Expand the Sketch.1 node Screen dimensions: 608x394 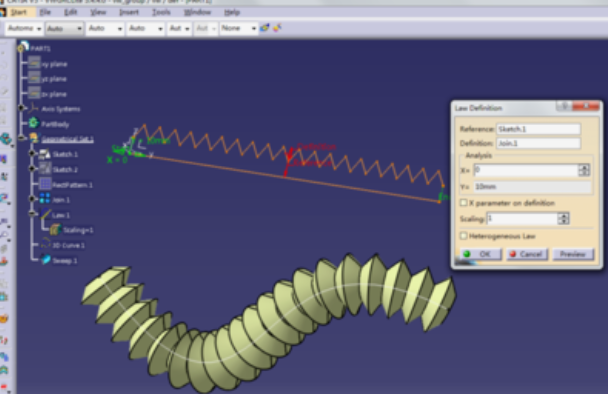tap(32, 154)
